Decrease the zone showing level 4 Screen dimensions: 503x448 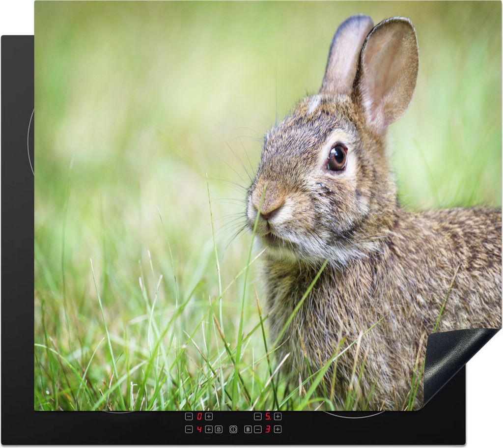(x=189, y=429)
